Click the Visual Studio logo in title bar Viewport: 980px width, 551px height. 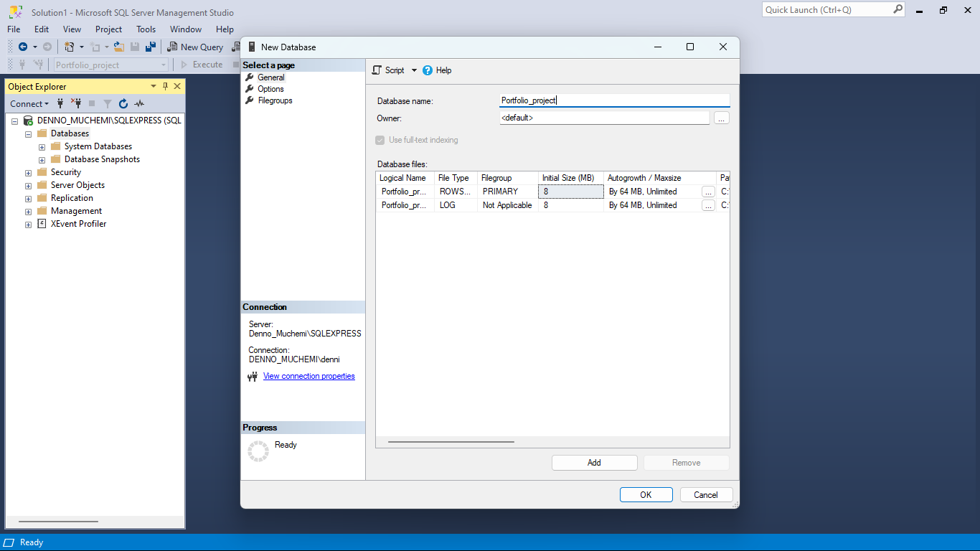pyautogui.click(x=14, y=12)
